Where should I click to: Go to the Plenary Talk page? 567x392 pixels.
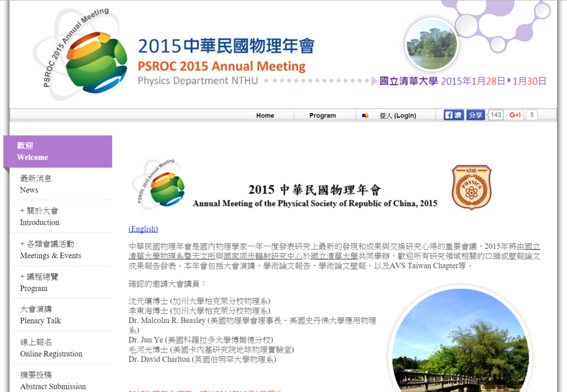pos(40,315)
